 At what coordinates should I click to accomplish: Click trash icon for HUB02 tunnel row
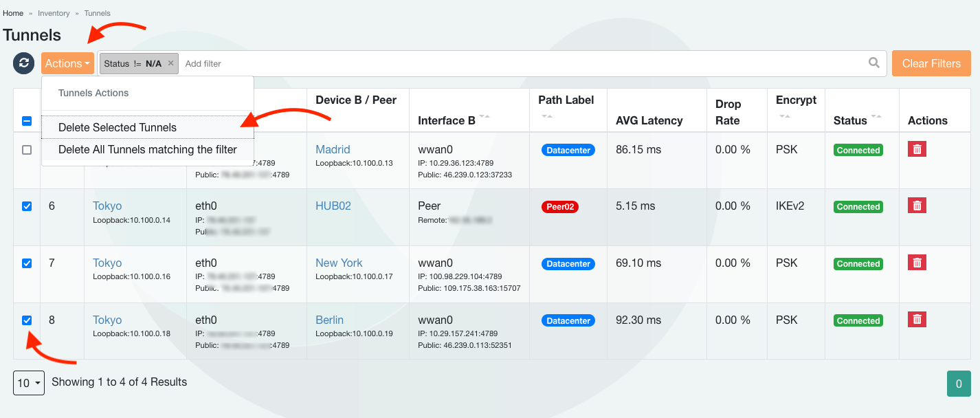click(x=917, y=206)
